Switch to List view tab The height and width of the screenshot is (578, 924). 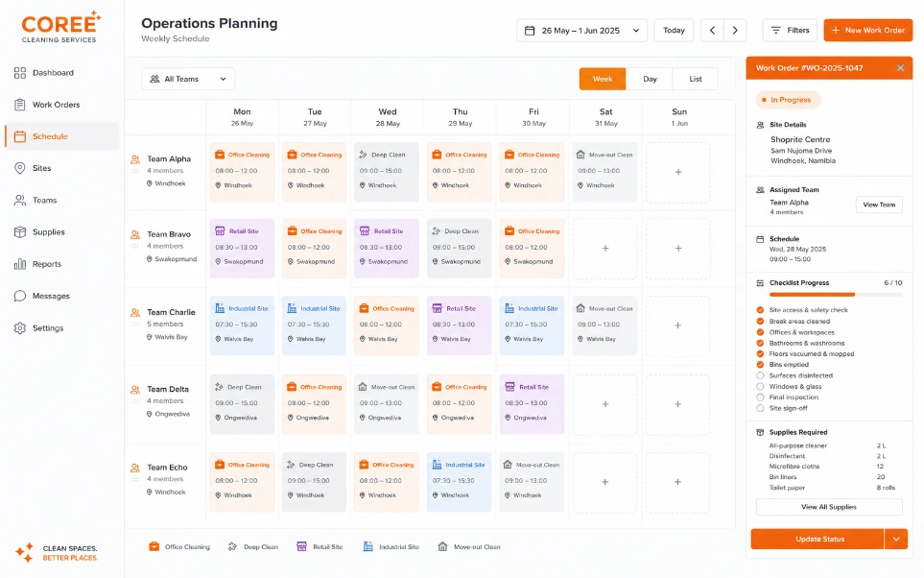(x=696, y=79)
